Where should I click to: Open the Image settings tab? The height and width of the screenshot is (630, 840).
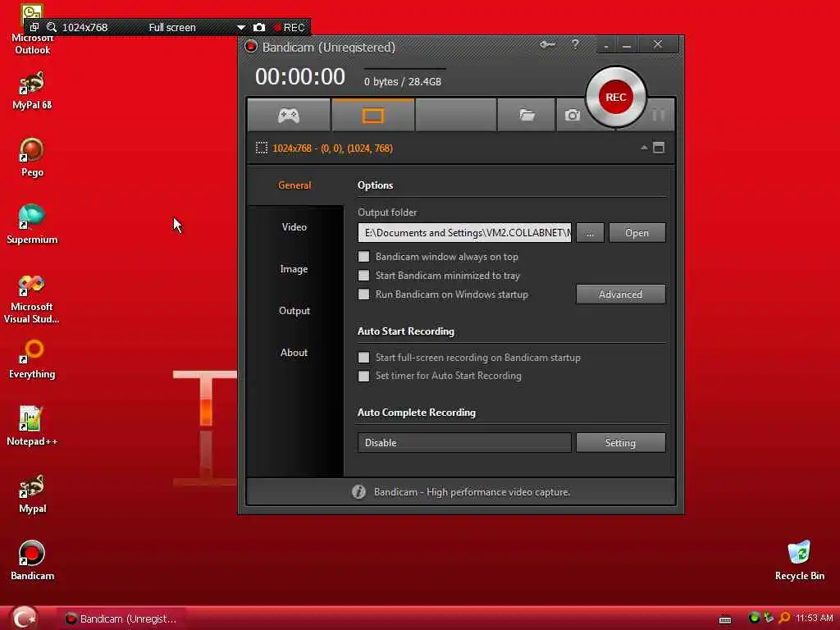click(x=294, y=269)
